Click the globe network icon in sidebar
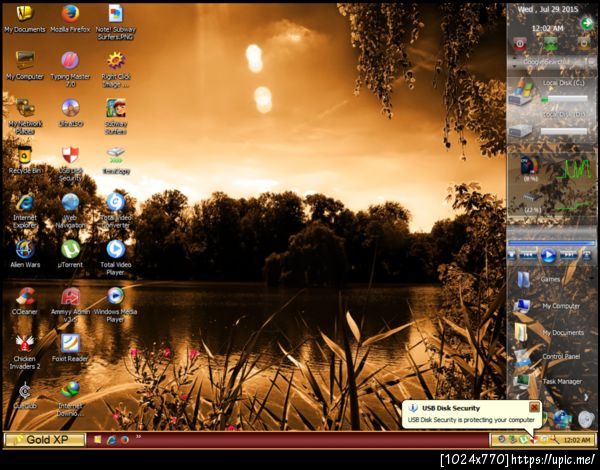The image size is (600, 470). click(562, 419)
